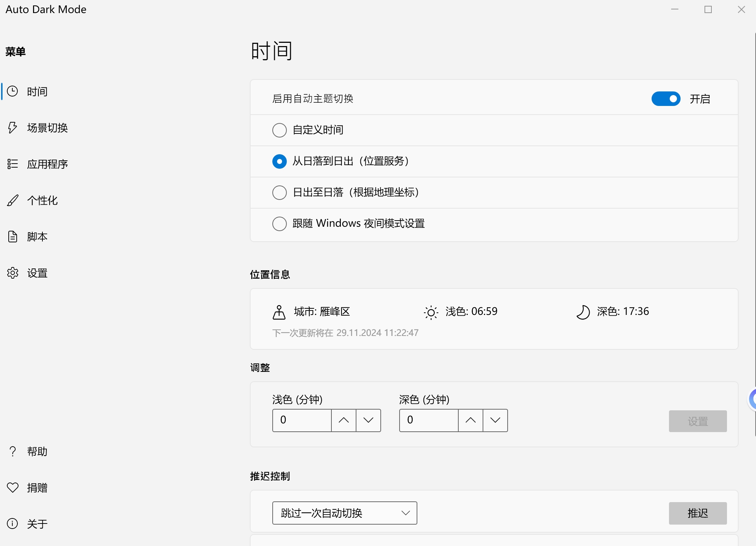Click the 开启 label beside the toggle

click(700, 99)
